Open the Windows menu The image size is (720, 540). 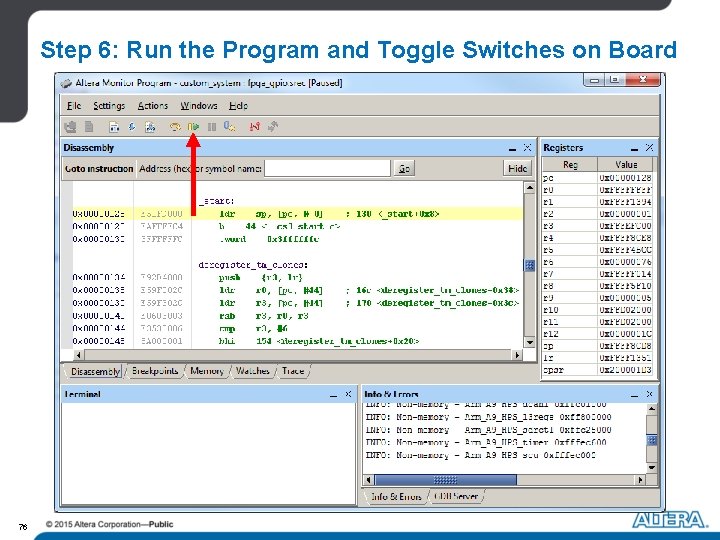199,106
